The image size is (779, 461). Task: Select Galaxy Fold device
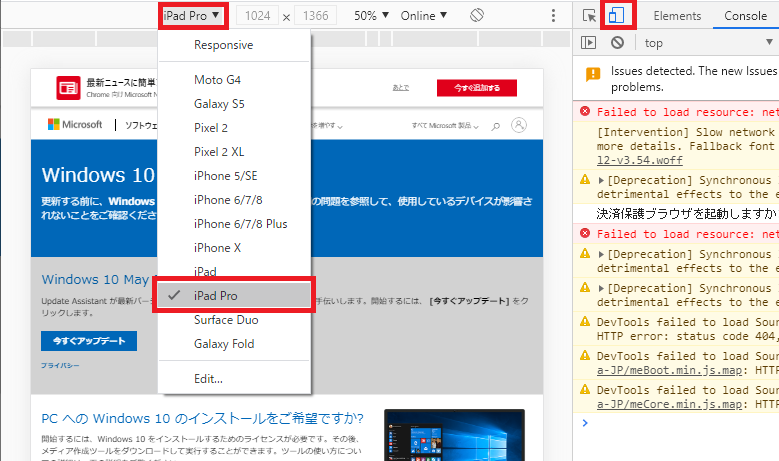(234, 344)
